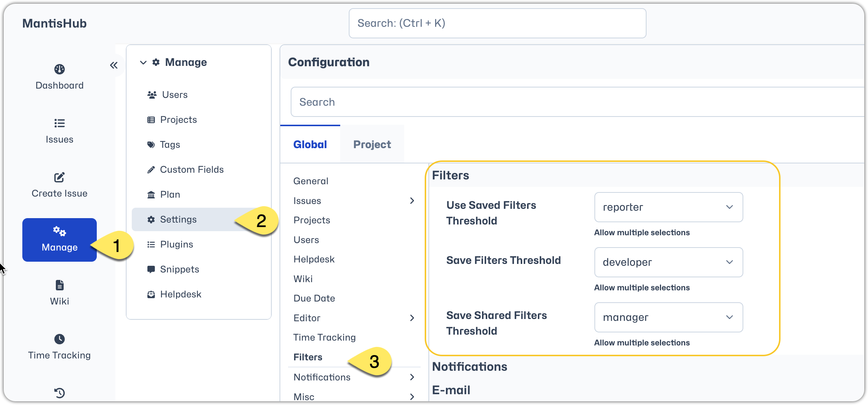The image size is (868, 405).
Task: Click the Snippets comment icon
Action: coord(151,270)
